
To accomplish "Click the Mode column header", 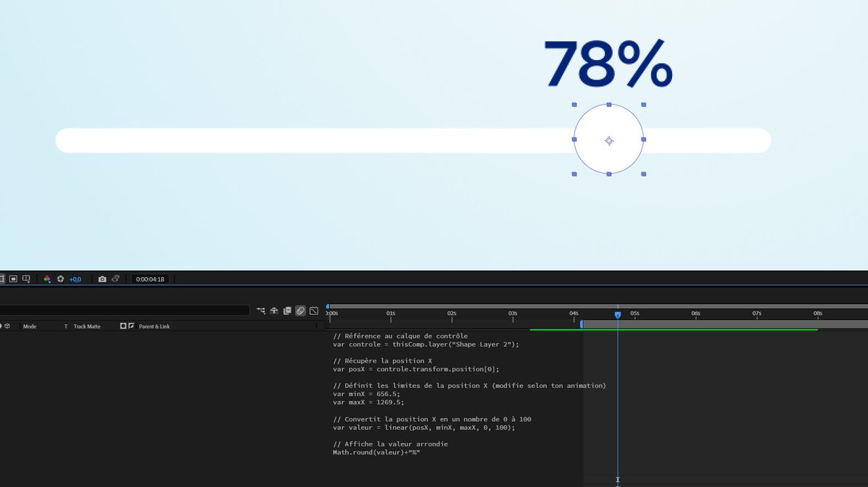I will (x=30, y=326).
